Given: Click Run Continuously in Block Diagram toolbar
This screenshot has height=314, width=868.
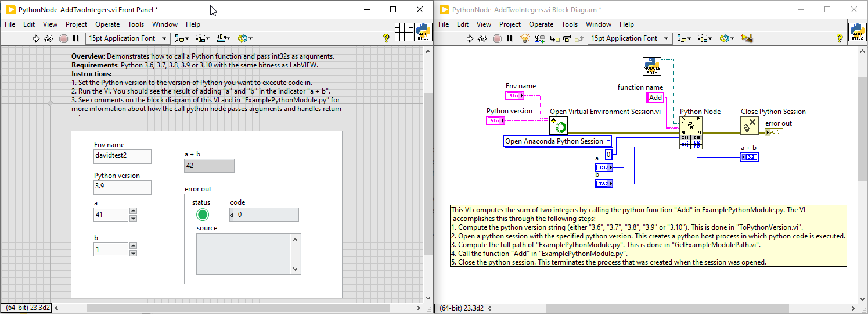Looking at the screenshot, I should tap(482, 38).
